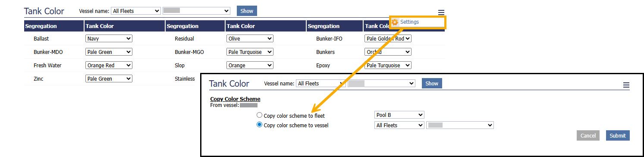Image resolution: width=644 pixels, height=157 pixels.
Task: Expand the Residual Olive color dropdown
Action: tap(250, 38)
